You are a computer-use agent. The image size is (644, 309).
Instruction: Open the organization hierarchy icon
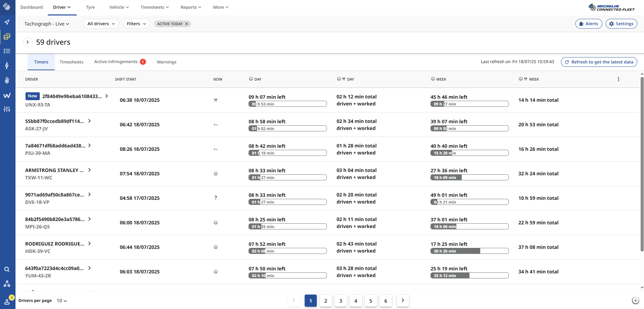[7, 284]
